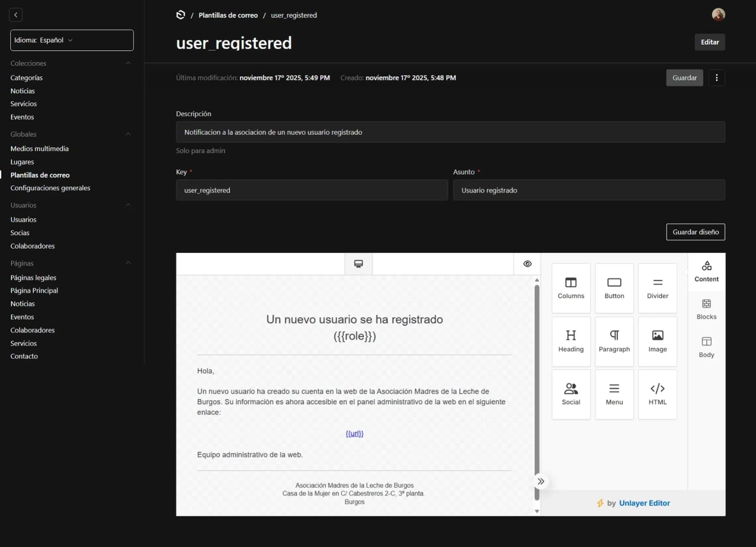
Task: Open Lugares in sidebar
Action: (22, 162)
